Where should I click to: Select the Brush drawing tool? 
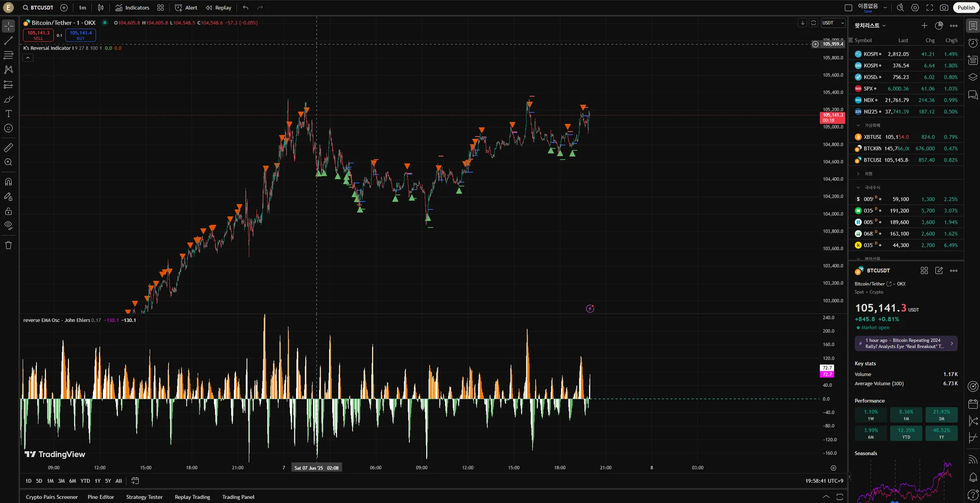pos(9,99)
